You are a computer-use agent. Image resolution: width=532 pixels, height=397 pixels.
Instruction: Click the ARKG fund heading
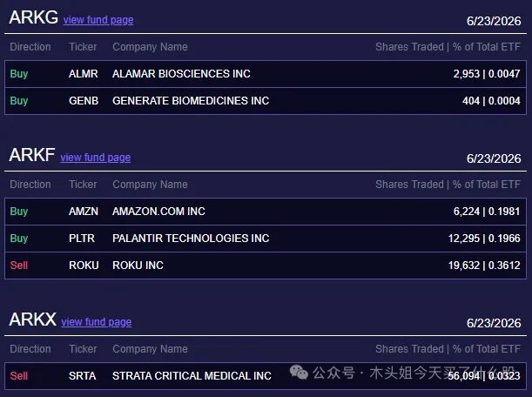[34, 17]
